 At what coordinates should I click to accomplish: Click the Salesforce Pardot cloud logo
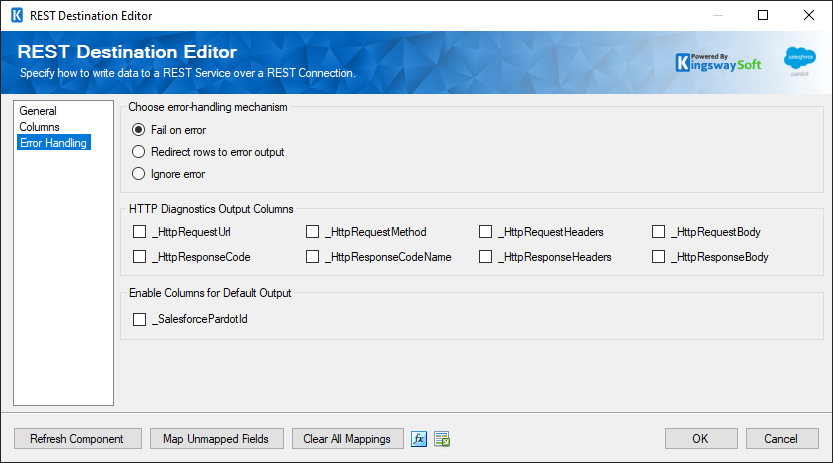click(800, 61)
